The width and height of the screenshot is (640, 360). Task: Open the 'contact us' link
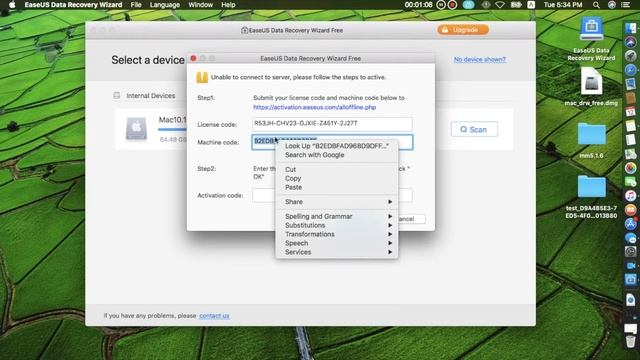tap(214, 316)
